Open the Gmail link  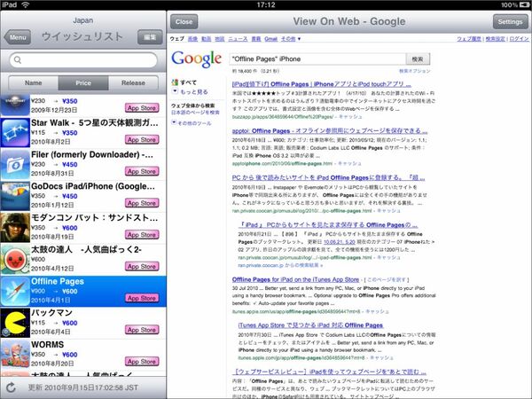tap(270, 39)
